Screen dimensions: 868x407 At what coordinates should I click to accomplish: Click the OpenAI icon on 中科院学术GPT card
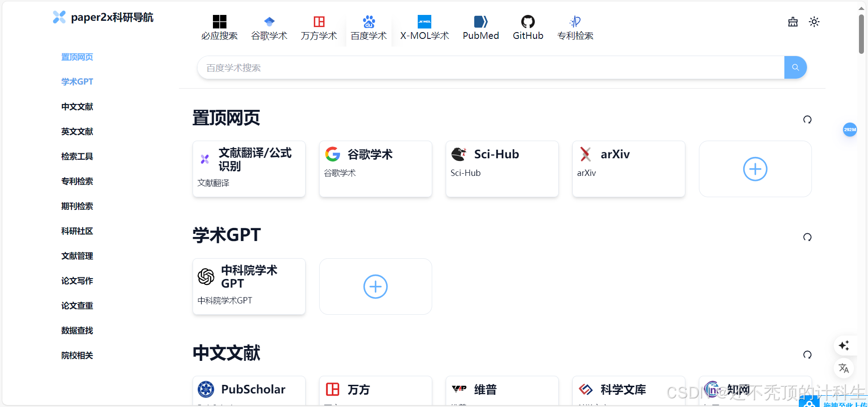[x=206, y=276]
